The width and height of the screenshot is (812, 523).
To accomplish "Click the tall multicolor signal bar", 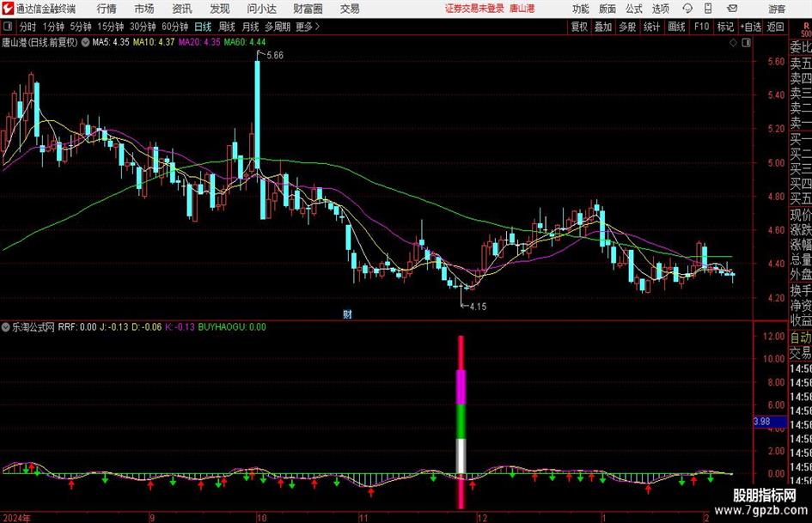I will (461, 422).
